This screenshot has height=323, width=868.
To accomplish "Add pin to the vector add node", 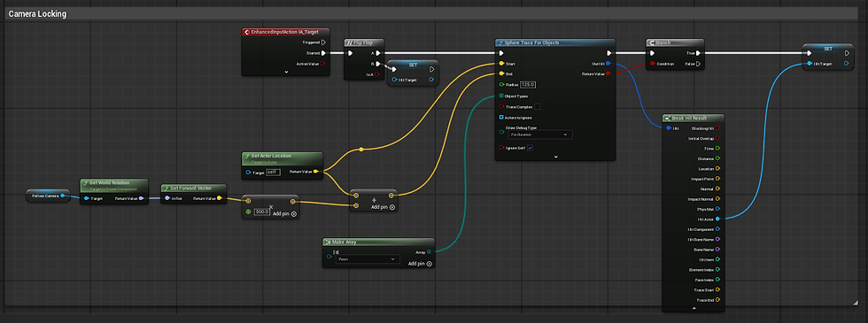I will click(384, 207).
